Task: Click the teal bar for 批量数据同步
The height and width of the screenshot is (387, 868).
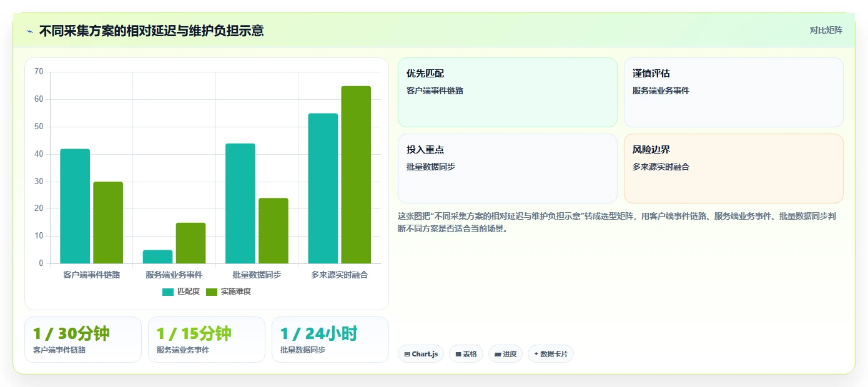Action: point(240,203)
